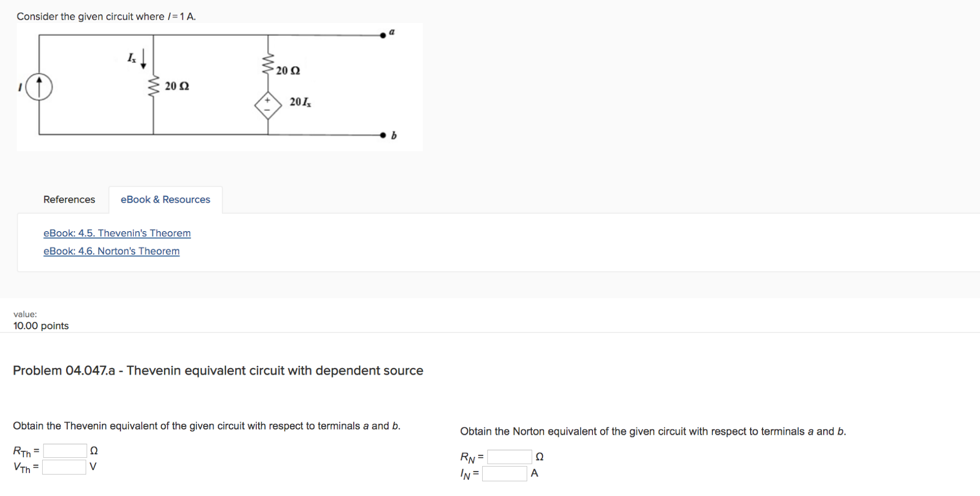Click the dependent source diamond labeled 20Ix
The image size is (980, 496).
267,105
